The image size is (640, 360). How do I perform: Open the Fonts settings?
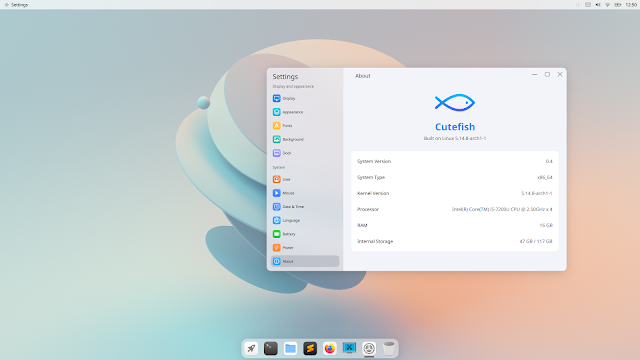tap(304, 126)
